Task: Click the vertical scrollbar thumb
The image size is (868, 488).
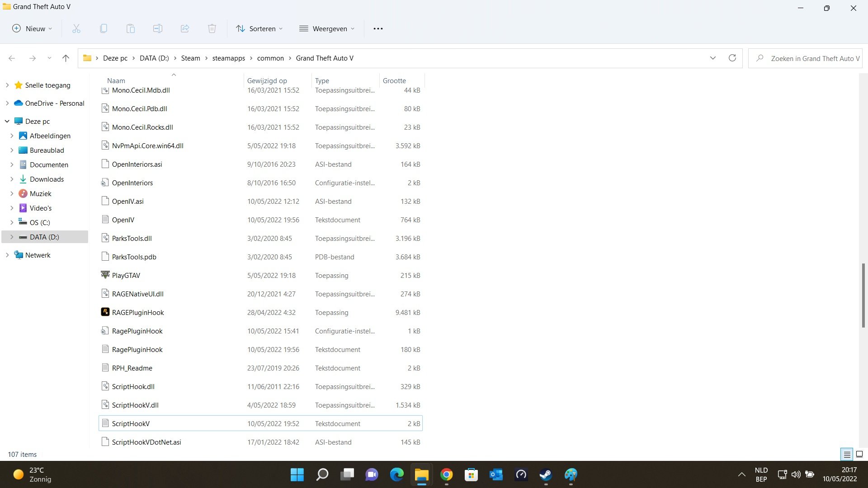Action: tap(863, 296)
